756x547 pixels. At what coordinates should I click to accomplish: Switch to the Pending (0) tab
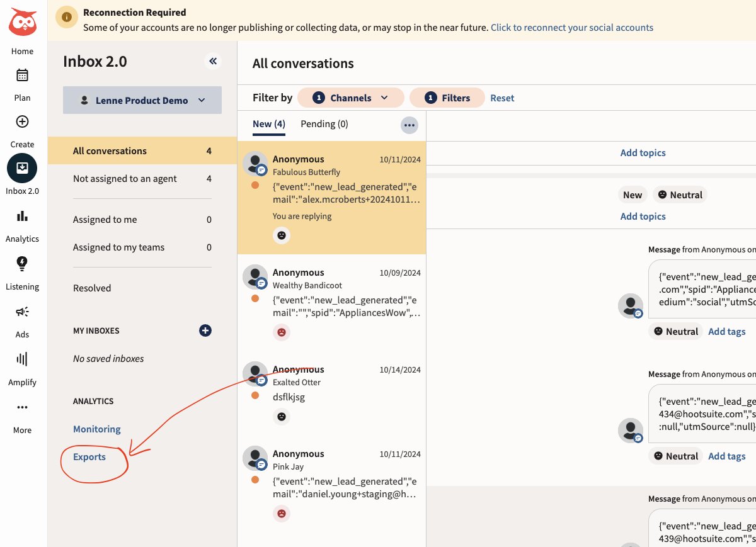pyautogui.click(x=324, y=124)
